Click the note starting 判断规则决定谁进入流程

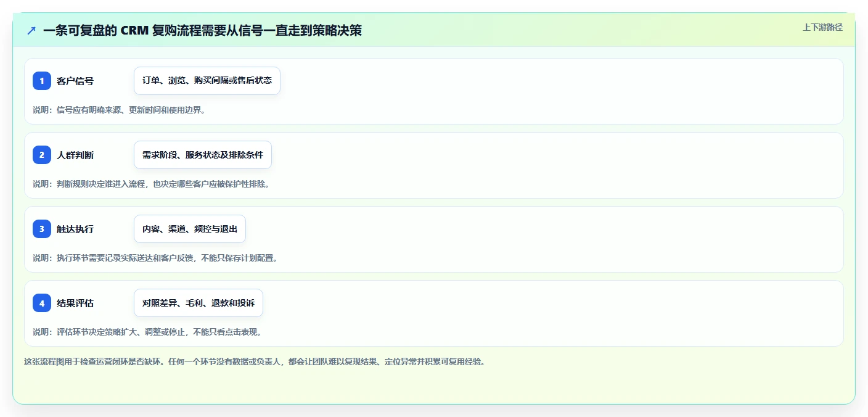[x=151, y=184]
